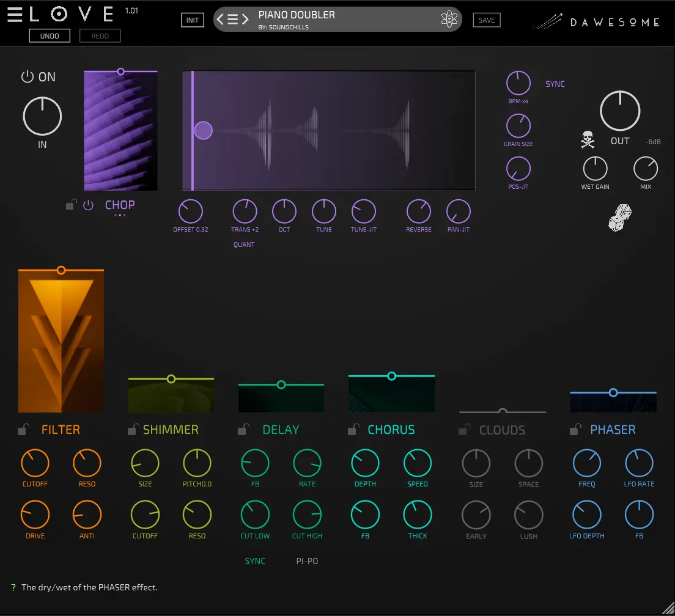Enable PI-PO mode in the delay section
Viewport: 675px width, 616px height.
pyautogui.click(x=307, y=561)
